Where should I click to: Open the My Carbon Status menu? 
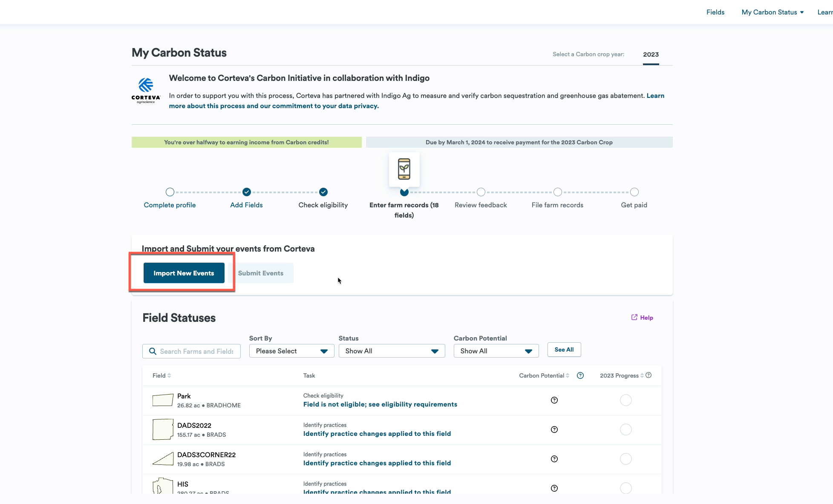[x=772, y=12]
